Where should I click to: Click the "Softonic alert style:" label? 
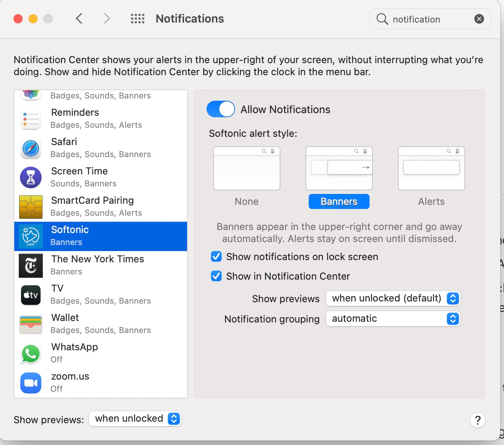tap(253, 133)
